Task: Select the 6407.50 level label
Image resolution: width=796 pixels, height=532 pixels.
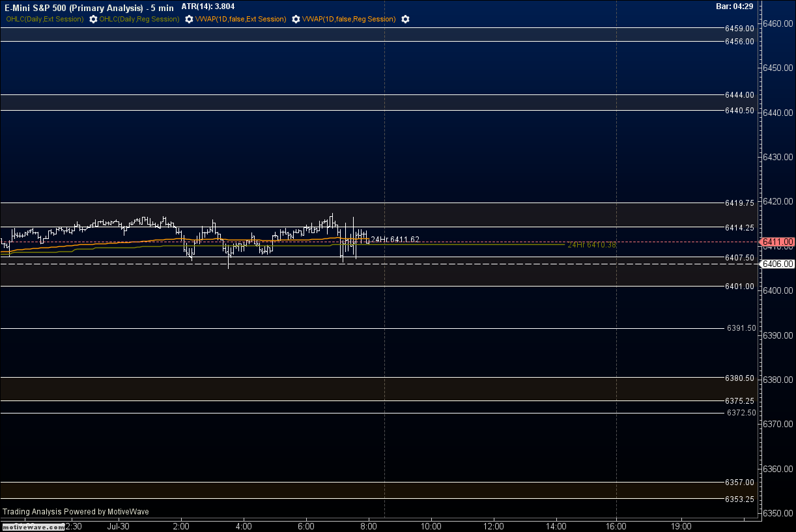Action: pos(739,257)
